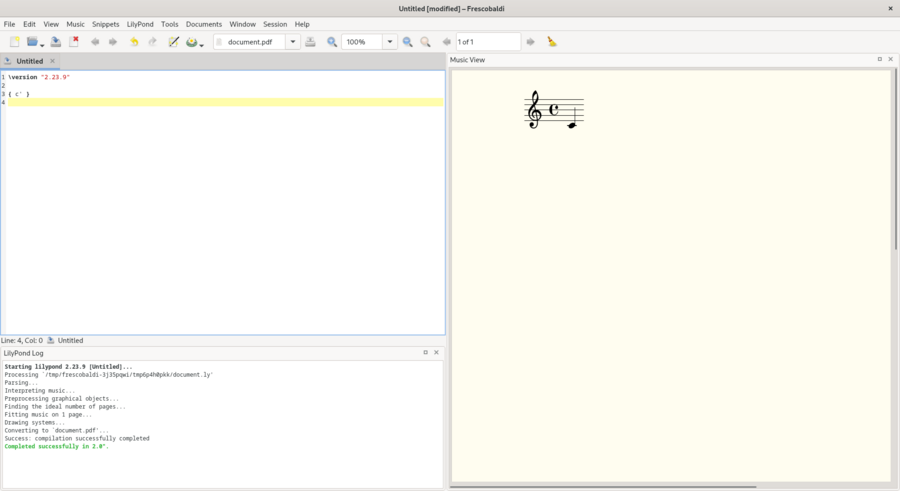Switch to the Untitled document tab

29,61
